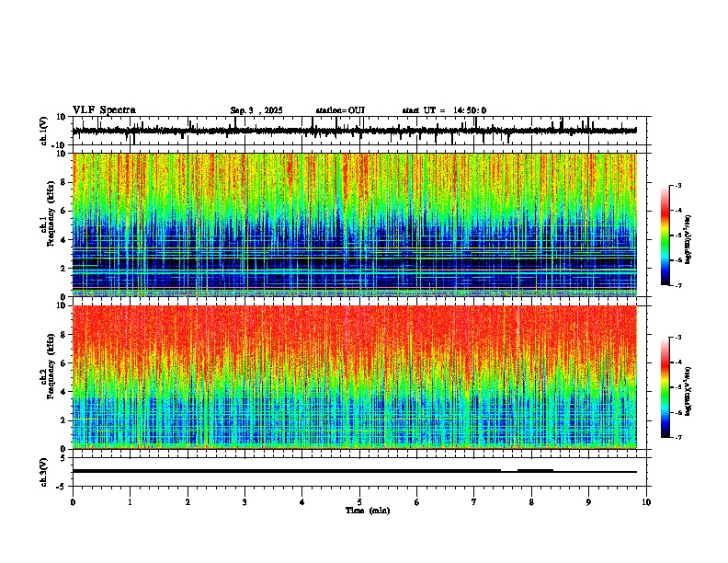Click the "-7" label on the ch.2 color bar
Viewport: 728px width, 563px height.
(678, 438)
